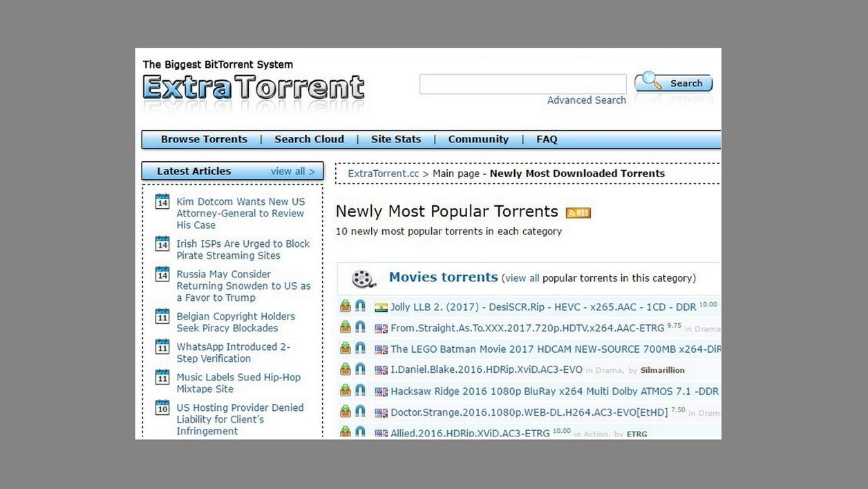
Task: Open the I.Daniel.Blake.2016.HDRip torrent title
Action: (x=487, y=370)
